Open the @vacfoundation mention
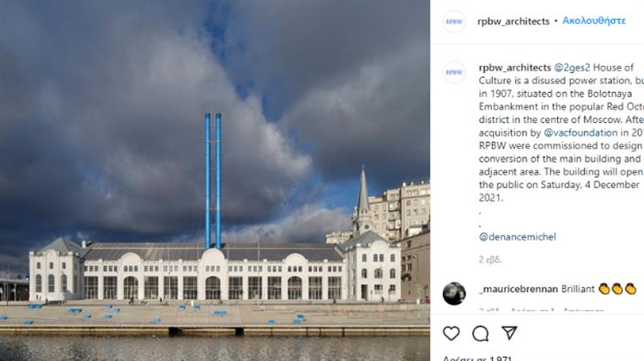Screen dimensions: 644x361 [x=580, y=133]
